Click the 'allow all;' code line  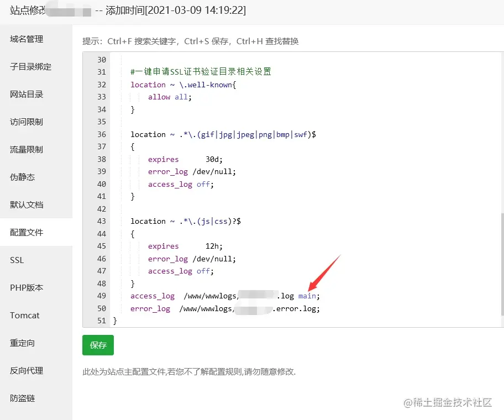coord(170,97)
